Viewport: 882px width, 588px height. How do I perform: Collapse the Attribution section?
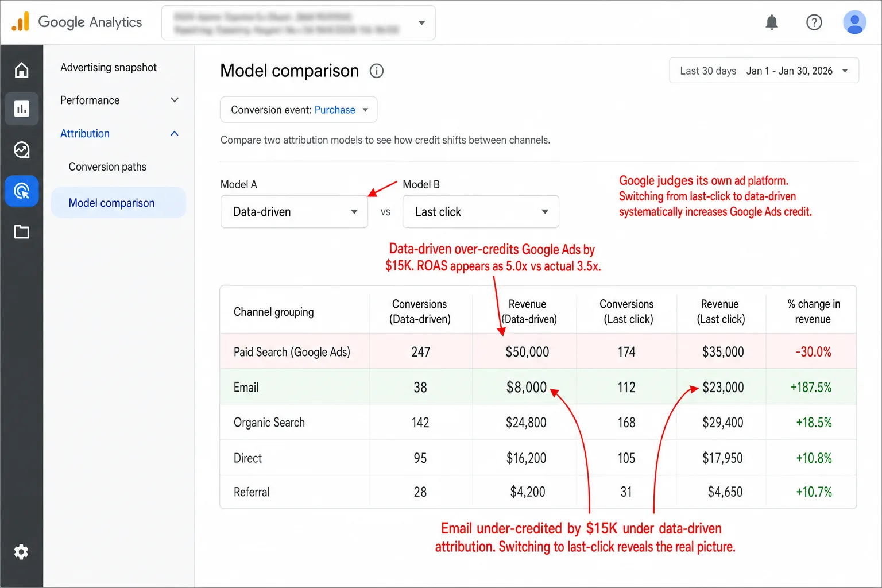[119, 134]
